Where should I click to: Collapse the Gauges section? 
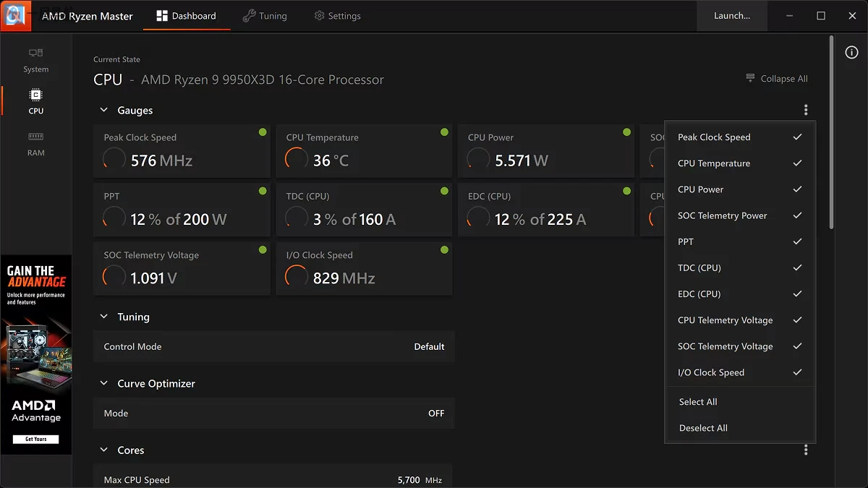[x=103, y=110]
